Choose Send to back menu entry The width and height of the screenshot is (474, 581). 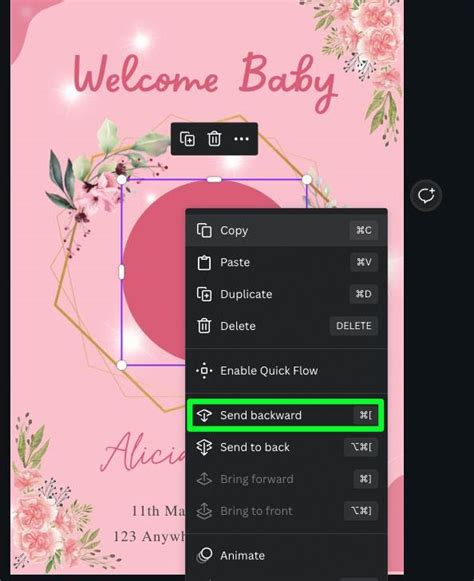(x=286, y=447)
